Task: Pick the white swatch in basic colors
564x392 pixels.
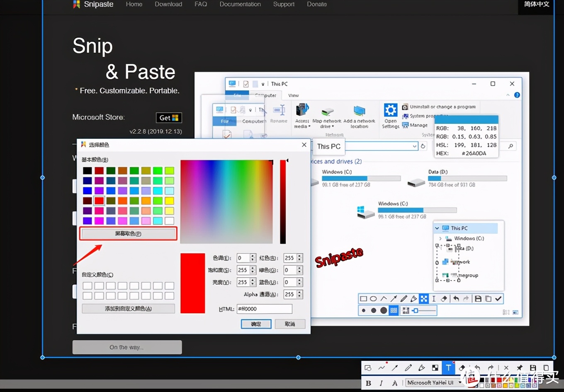Action: click(x=169, y=221)
